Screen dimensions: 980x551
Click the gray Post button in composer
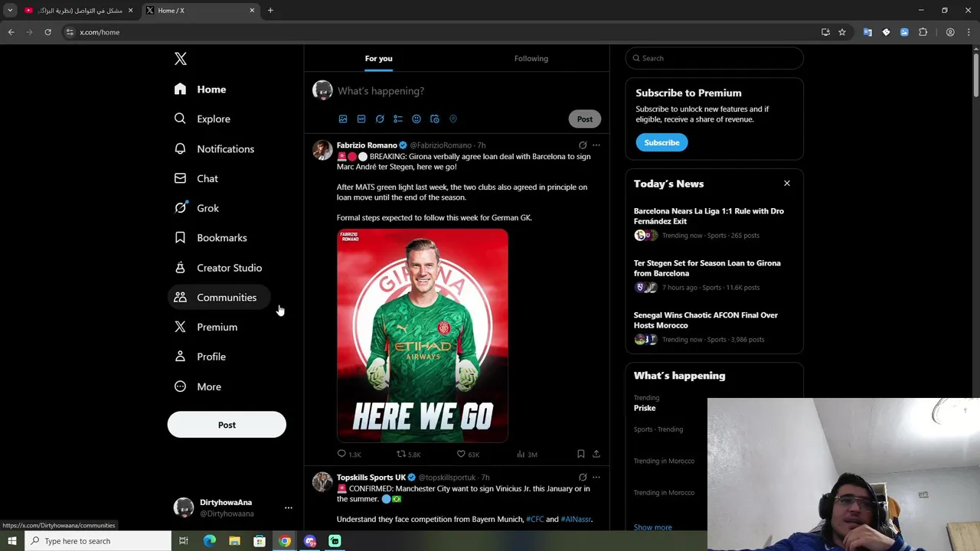pyautogui.click(x=585, y=119)
